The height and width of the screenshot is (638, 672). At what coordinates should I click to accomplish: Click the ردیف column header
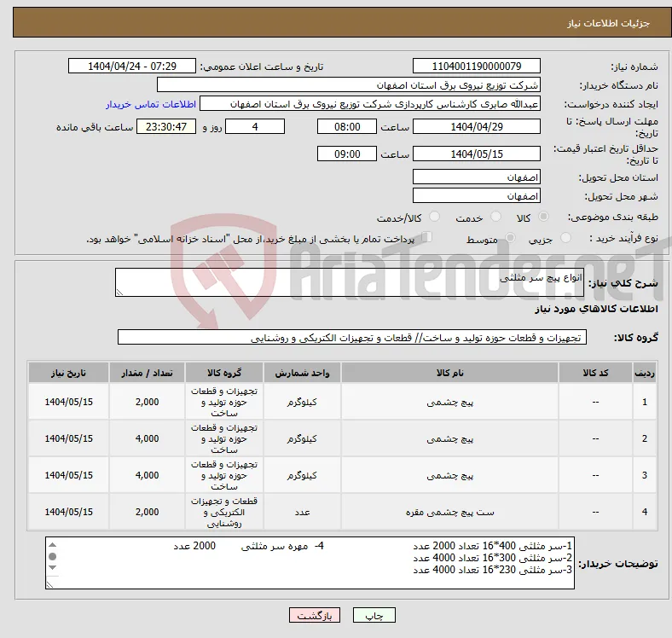(644, 373)
